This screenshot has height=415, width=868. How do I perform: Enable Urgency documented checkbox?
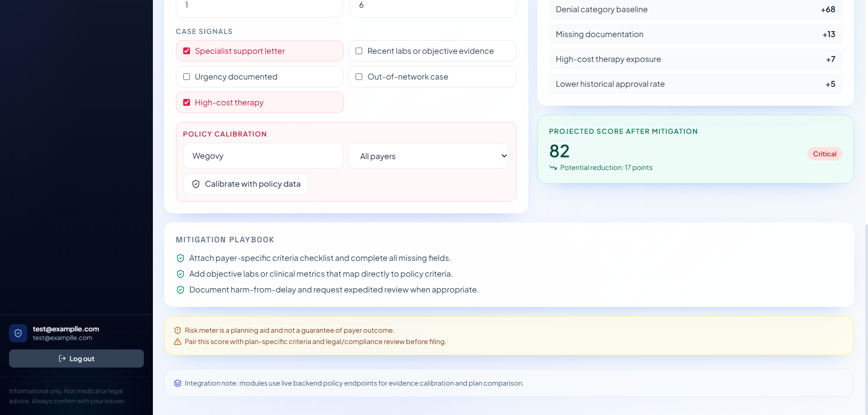186,77
